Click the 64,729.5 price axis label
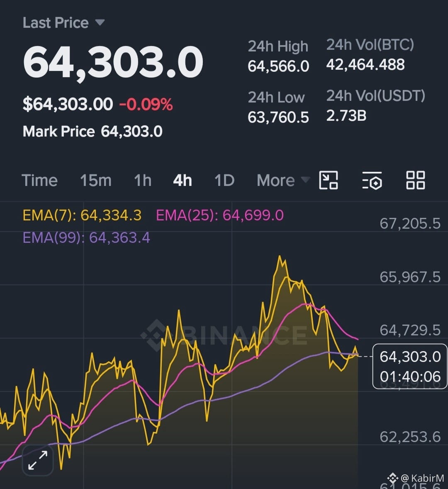The width and height of the screenshot is (448, 489). (410, 330)
